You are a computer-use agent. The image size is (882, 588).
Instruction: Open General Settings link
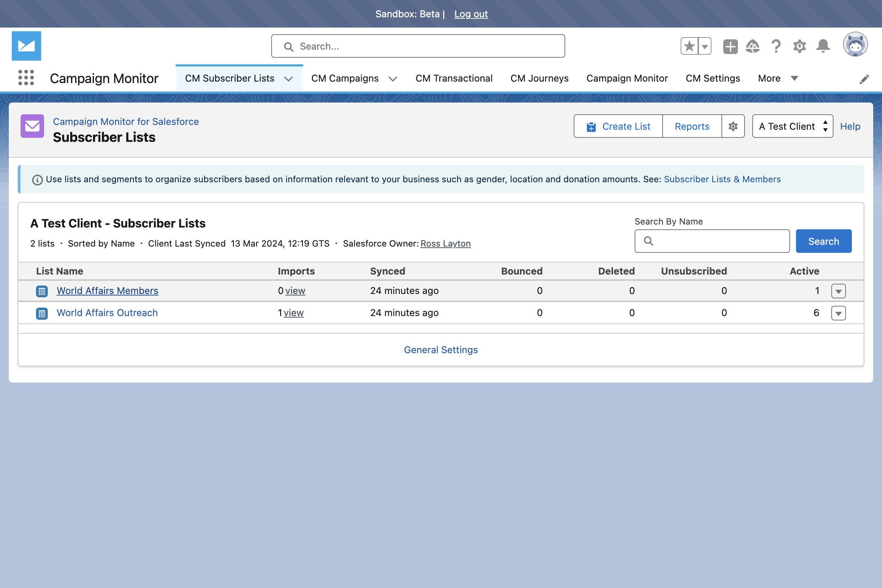coord(441,350)
